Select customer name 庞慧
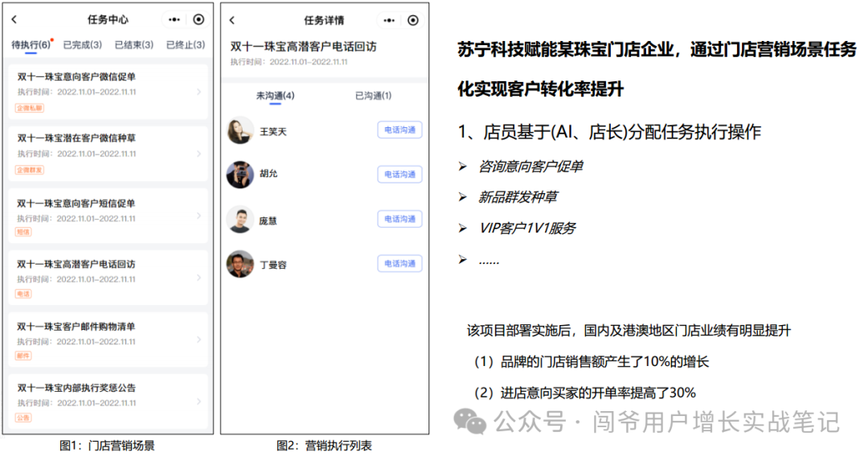 268,221
